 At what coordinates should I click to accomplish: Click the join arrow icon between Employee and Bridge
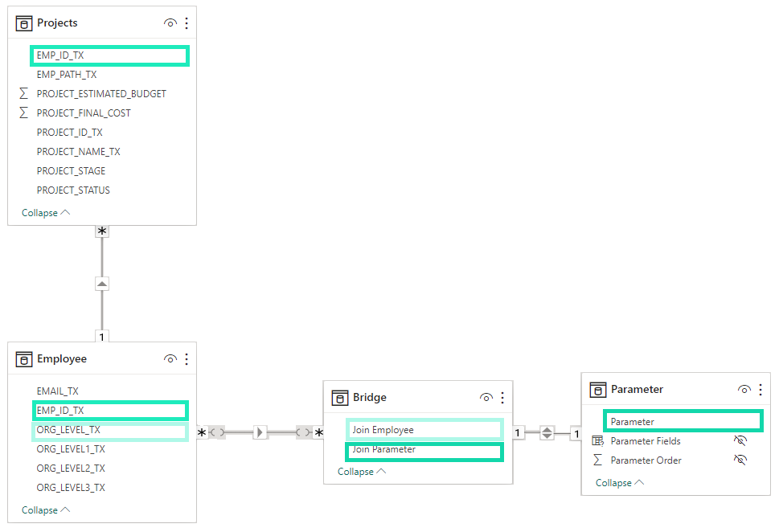[259, 432]
